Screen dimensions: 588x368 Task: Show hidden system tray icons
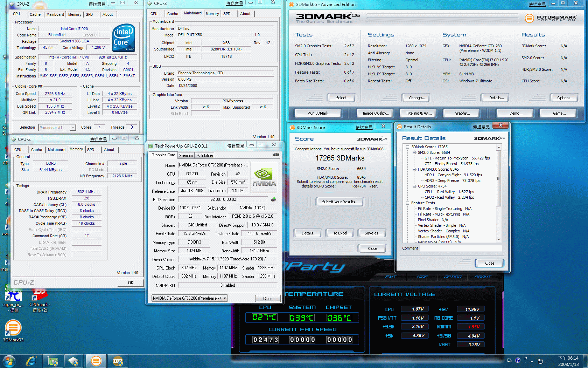click(532, 361)
